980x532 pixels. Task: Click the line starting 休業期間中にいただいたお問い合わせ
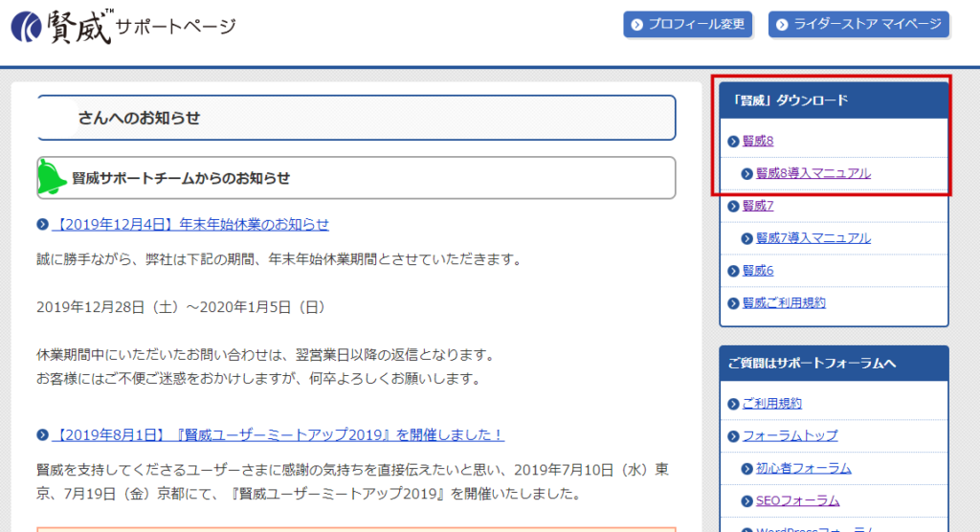tap(267, 356)
